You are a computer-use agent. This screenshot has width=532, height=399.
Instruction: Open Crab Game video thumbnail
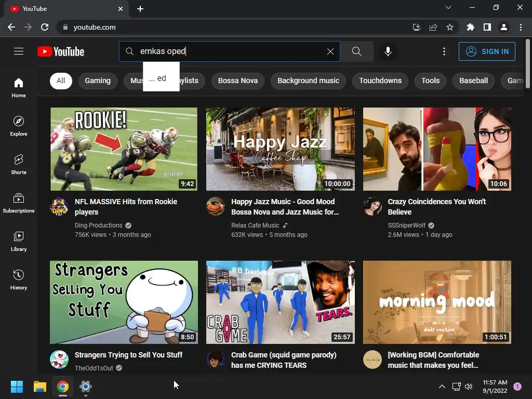pos(281,302)
